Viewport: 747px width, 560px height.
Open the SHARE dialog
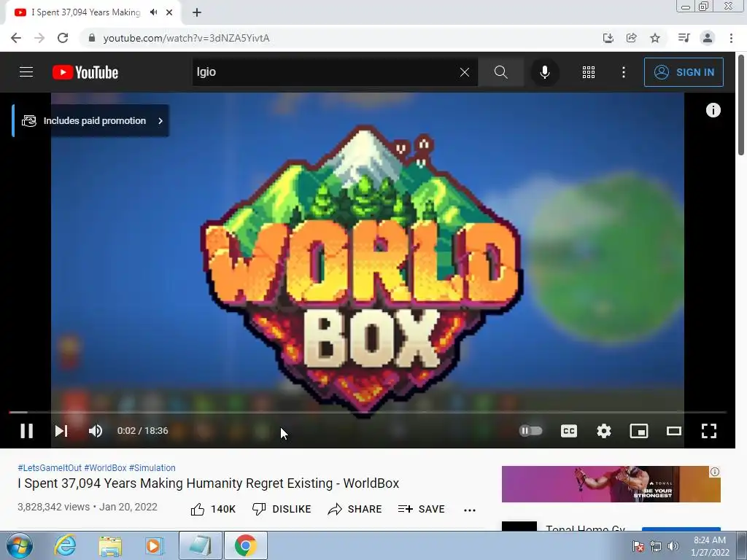tap(355, 509)
